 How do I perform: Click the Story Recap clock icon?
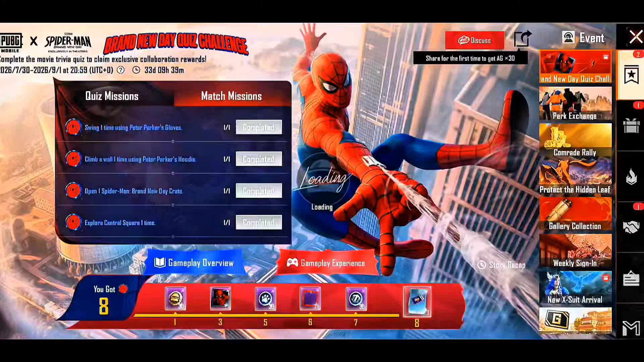tap(482, 265)
